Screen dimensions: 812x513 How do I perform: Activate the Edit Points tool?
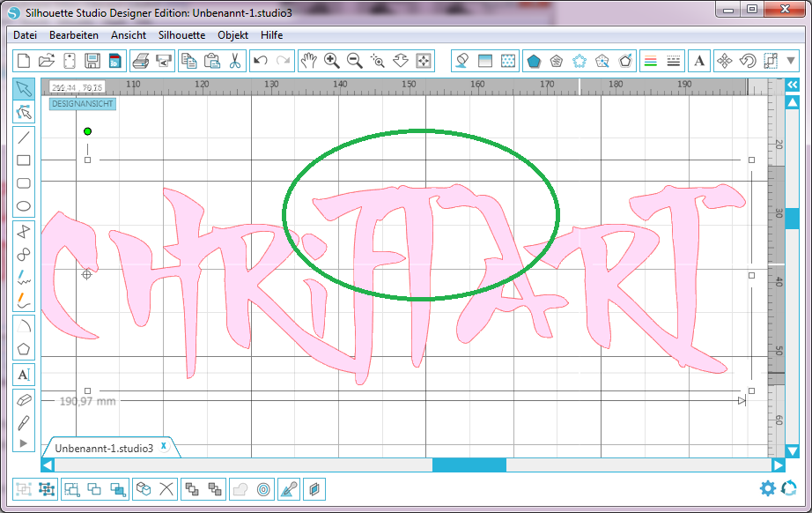(x=24, y=112)
